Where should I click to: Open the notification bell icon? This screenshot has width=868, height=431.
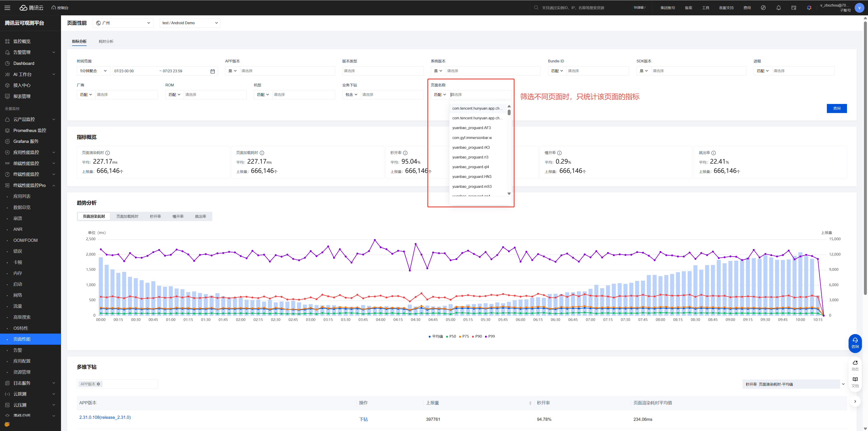pos(778,7)
